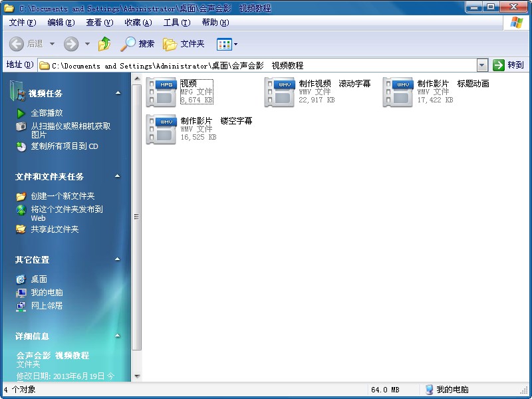Image resolution: width=532 pixels, height=399 pixels.
Task: Click 我的电脑 icon in the status bar
Action: pos(430,390)
